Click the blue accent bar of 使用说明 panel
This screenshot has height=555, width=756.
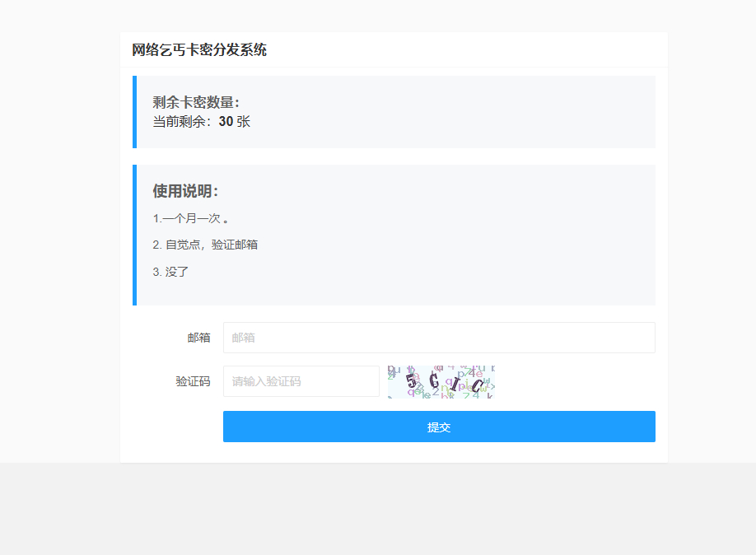pyautogui.click(x=134, y=235)
